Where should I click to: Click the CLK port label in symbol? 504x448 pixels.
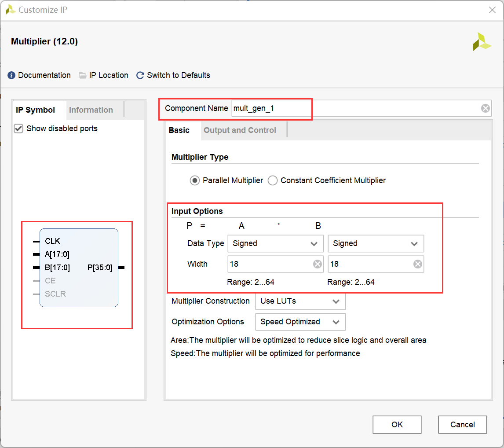[x=52, y=241]
